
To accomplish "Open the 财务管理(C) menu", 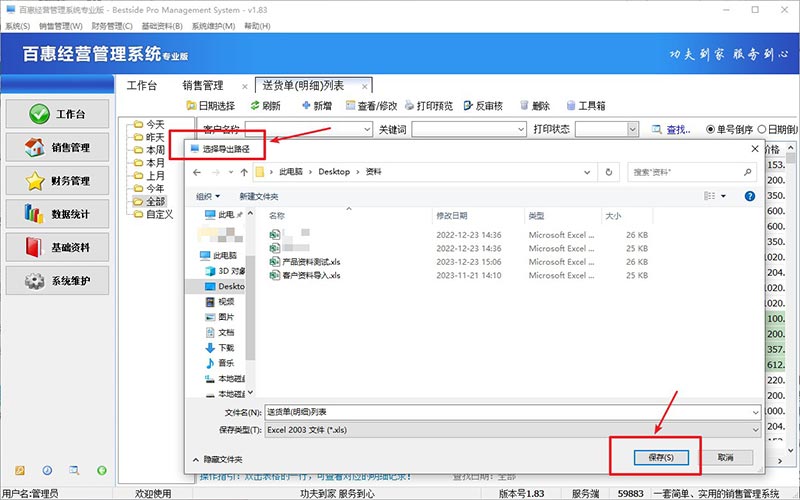I will (x=112, y=26).
